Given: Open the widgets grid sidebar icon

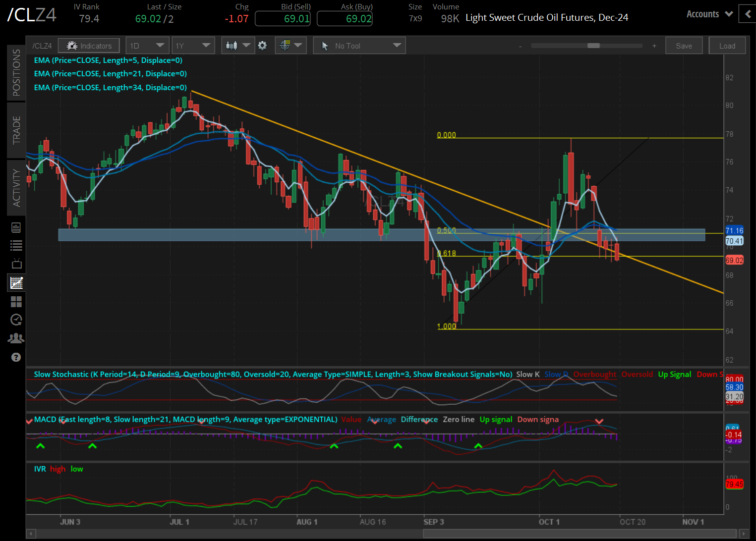Looking at the screenshot, I should [16, 301].
